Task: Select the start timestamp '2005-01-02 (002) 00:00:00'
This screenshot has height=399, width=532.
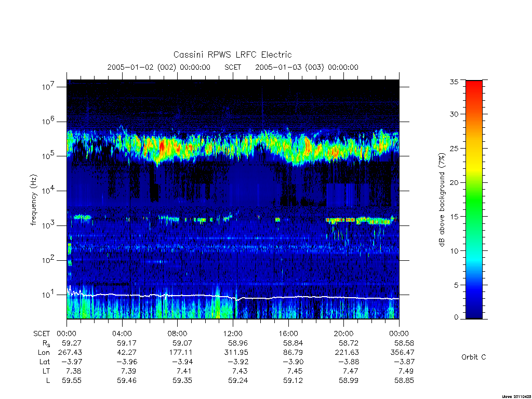Action: (x=159, y=67)
